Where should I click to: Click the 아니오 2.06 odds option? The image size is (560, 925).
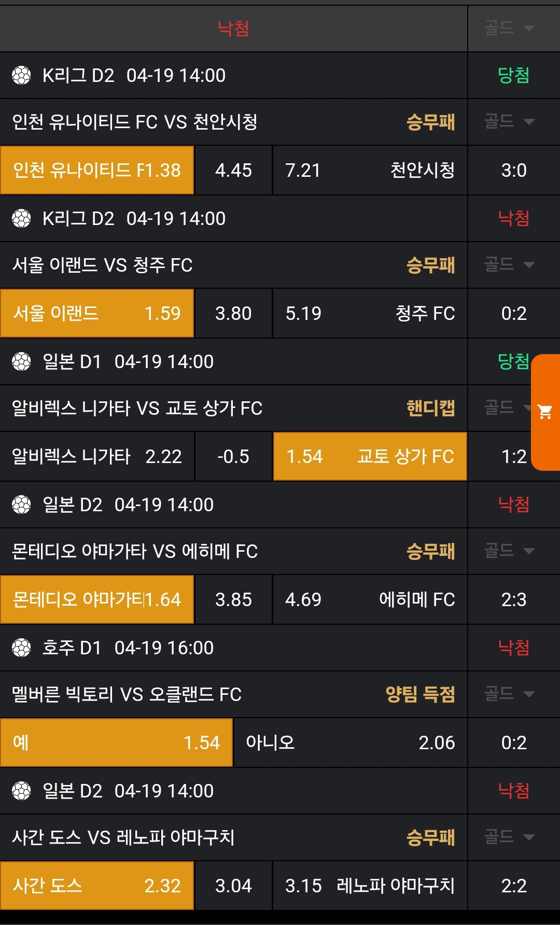(350, 743)
